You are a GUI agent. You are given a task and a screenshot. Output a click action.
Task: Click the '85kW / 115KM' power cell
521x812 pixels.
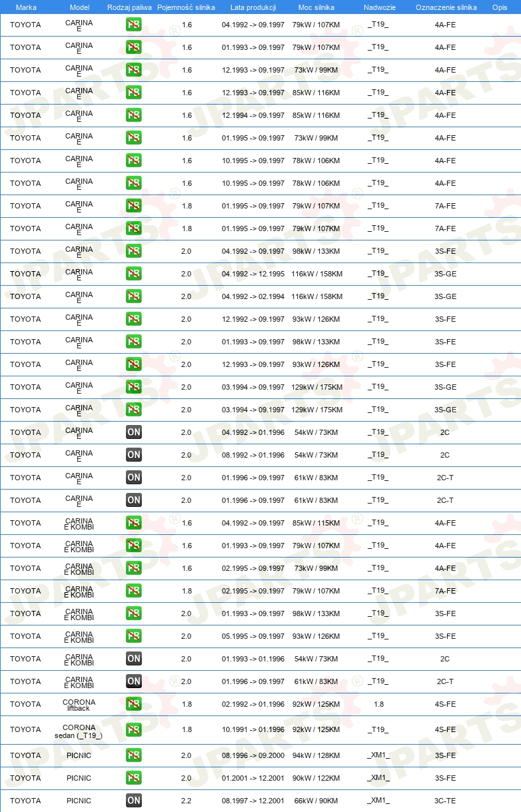[x=316, y=523]
